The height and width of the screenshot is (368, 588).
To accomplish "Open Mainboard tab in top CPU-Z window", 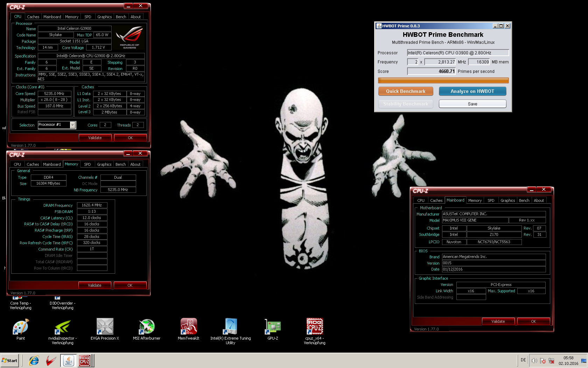I will pyautogui.click(x=52, y=17).
